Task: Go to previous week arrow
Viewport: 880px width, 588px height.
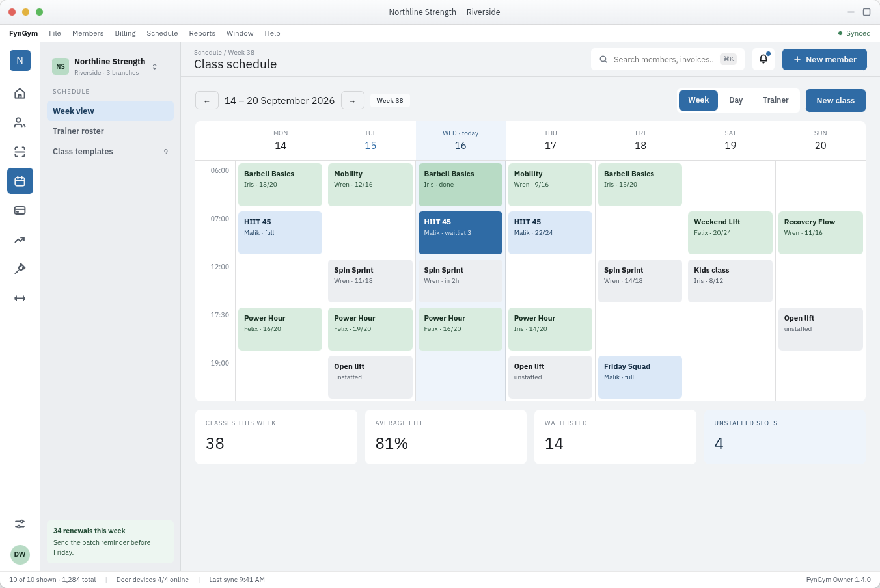Action: coord(207,100)
